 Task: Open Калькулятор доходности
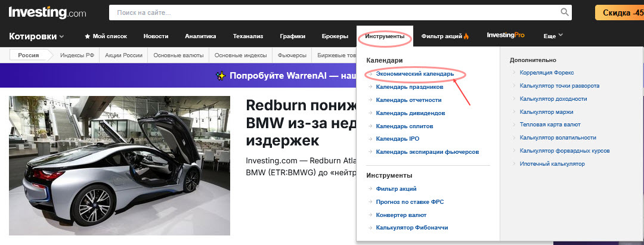(x=553, y=99)
